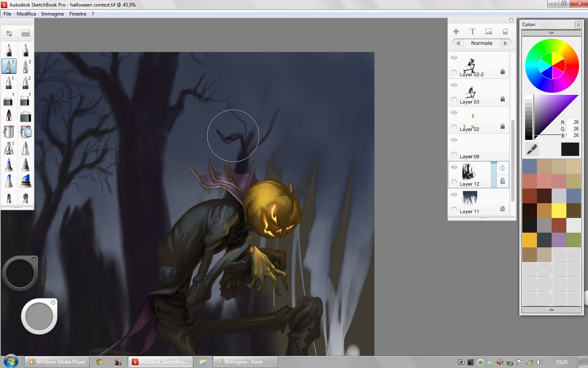
Task: Add a new layer with plus icon
Action: point(456,31)
